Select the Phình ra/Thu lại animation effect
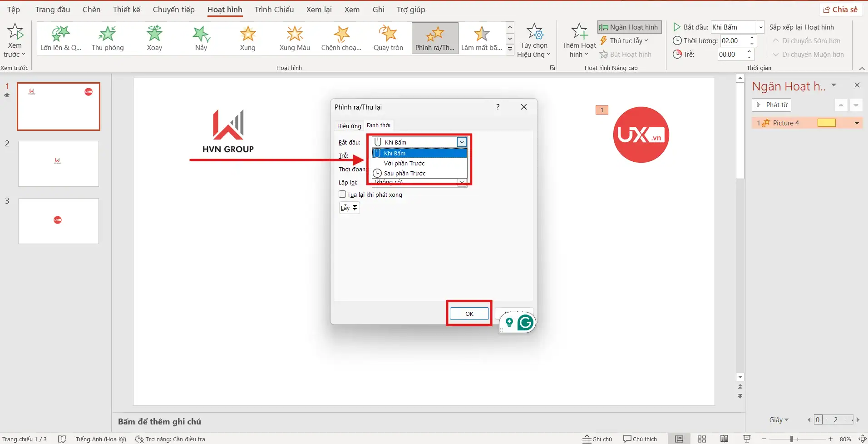 coord(435,38)
